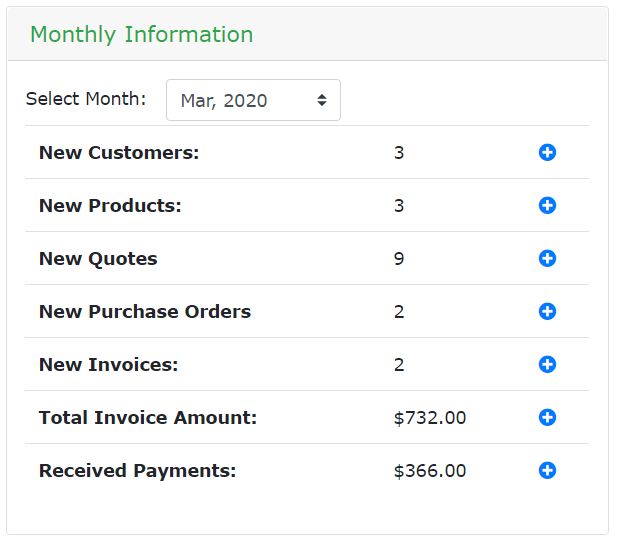
Task: Click the New Quotes count of 9
Action: click(x=399, y=259)
